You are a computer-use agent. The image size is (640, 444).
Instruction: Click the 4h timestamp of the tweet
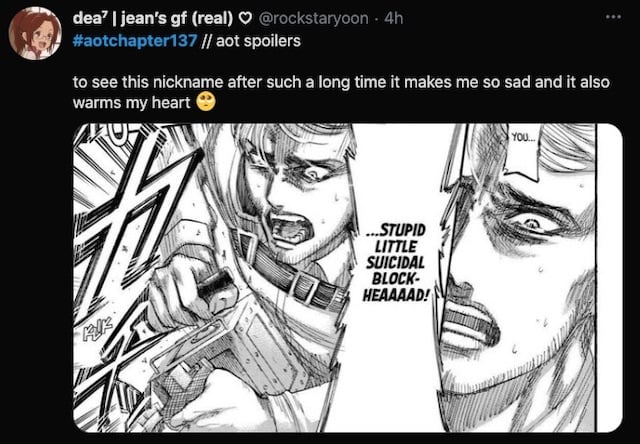(x=394, y=18)
